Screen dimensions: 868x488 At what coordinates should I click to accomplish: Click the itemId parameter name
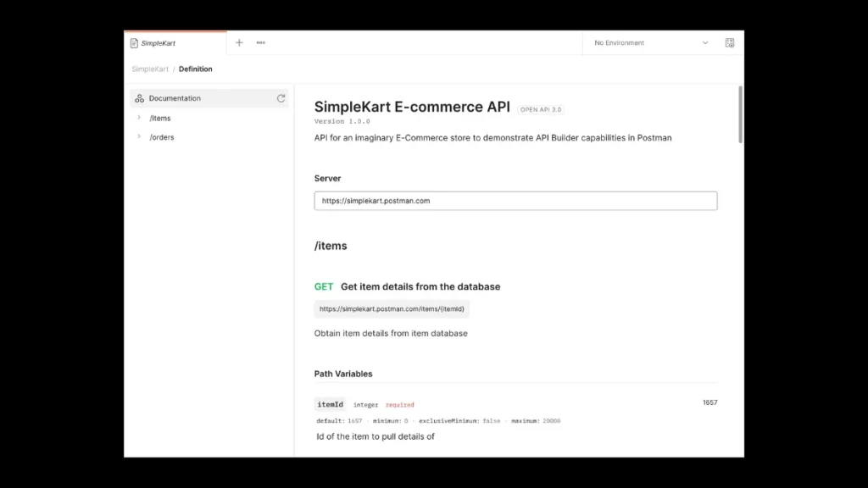(x=329, y=404)
